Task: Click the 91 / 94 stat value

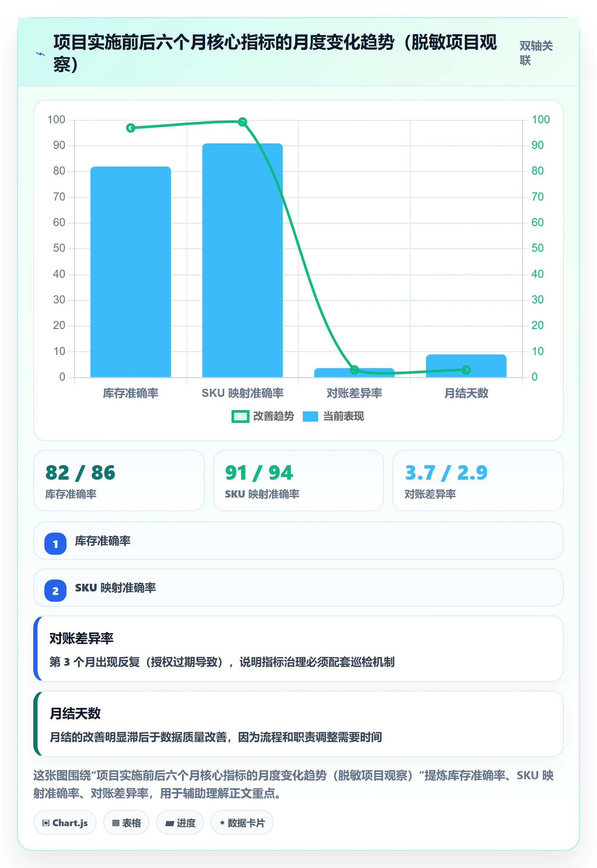Action: (x=259, y=473)
